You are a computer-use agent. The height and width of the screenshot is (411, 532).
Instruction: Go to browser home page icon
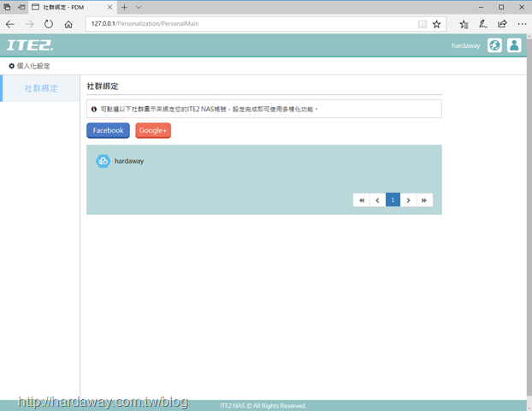tap(68, 24)
